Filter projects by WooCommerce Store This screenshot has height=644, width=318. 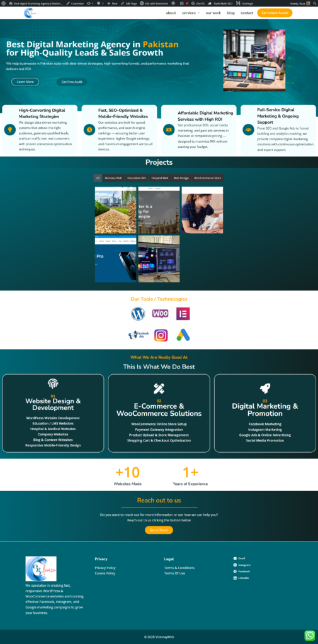pyautogui.click(x=208, y=178)
